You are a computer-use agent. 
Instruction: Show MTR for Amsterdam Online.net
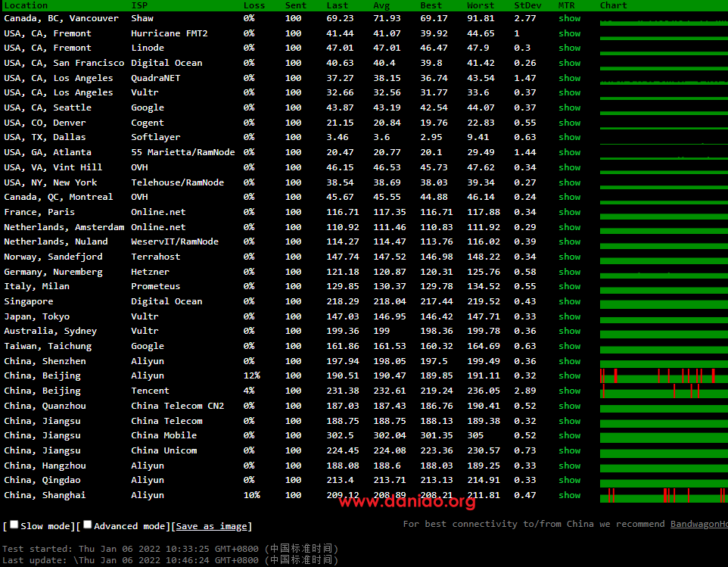click(x=569, y=227)
